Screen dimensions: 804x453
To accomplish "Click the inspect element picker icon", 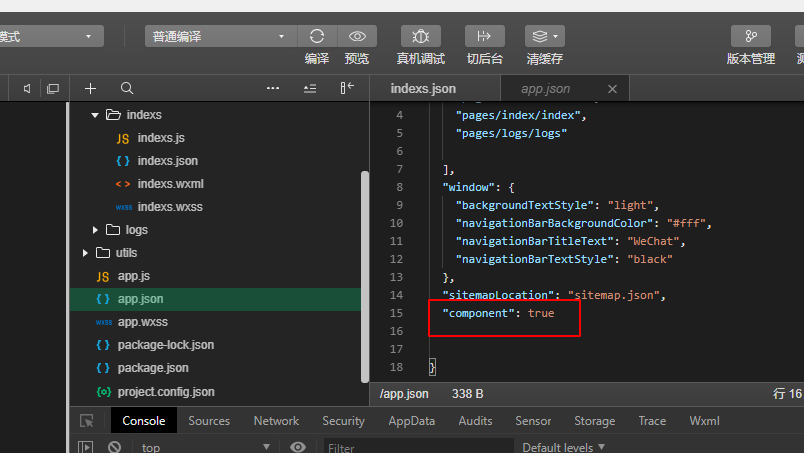I will 87,421.
